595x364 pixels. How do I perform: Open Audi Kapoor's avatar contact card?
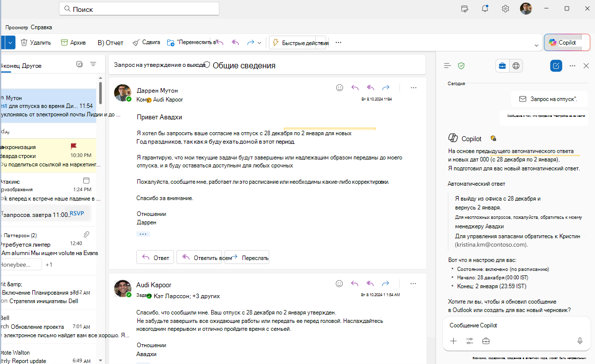coord(122,289)
